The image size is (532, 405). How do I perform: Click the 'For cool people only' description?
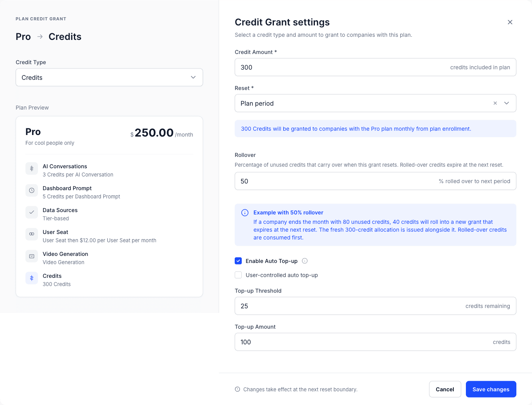click(x=50, y=143)
